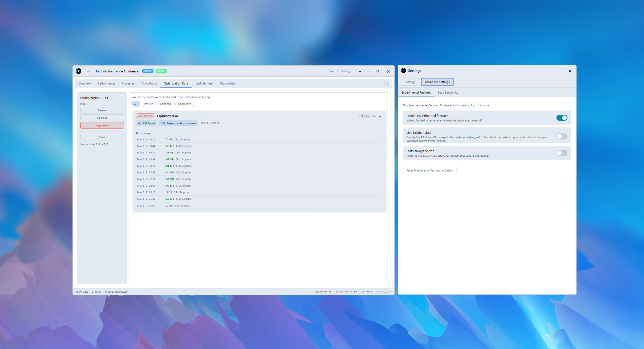Close the Settings window

[x=570, y=71]
